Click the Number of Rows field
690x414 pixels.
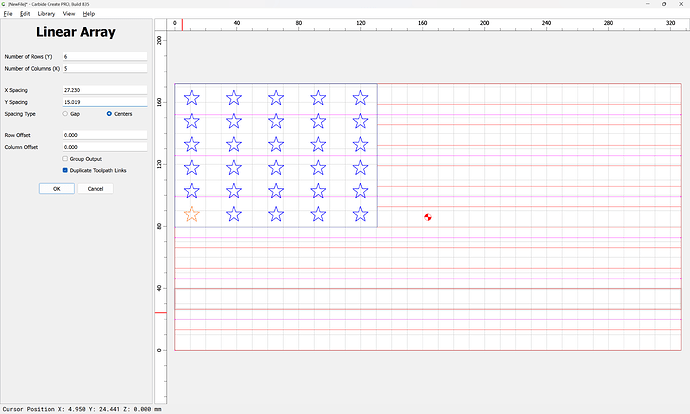point(104,57)
